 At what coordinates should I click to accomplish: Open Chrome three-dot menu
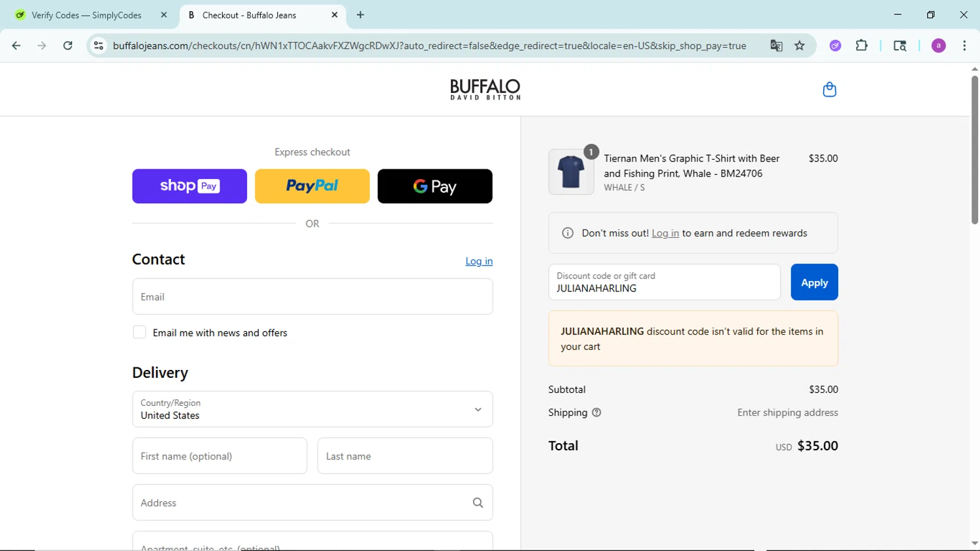pos(964,46)
